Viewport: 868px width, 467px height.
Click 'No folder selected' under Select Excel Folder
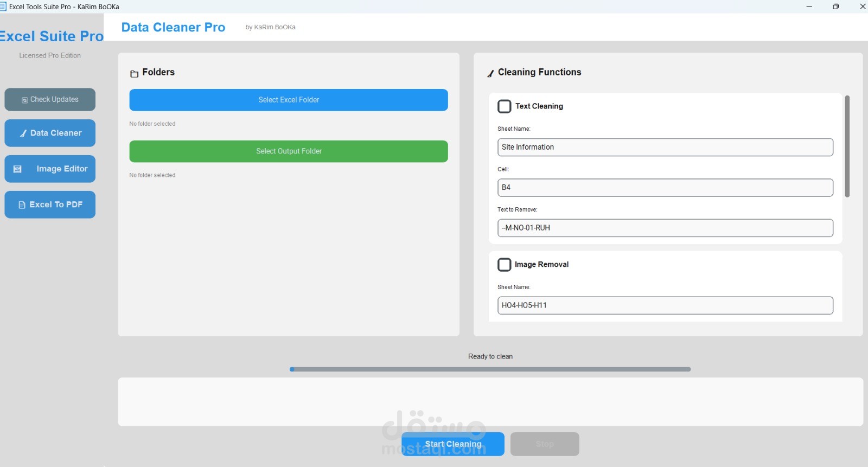point(152,124)
